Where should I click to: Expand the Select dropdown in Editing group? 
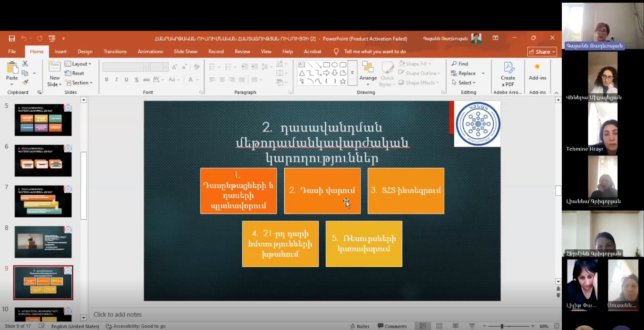(464, 82)
